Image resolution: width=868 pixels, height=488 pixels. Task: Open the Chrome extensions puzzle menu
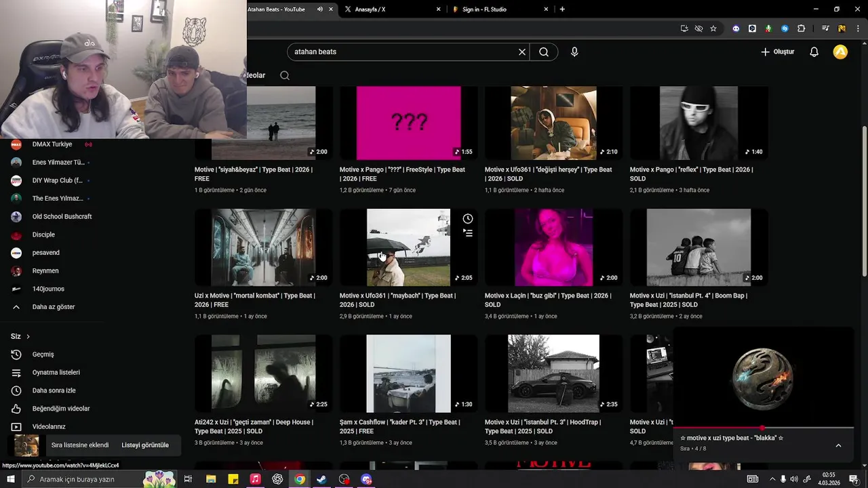[802, 28]
